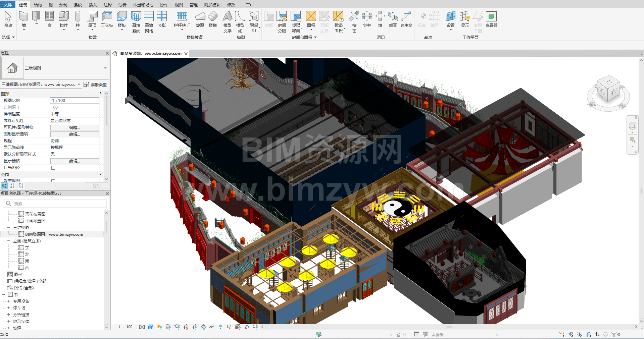644x339 pixels.
Task: Close the BIM资源网 view tab
Action: 186,54
